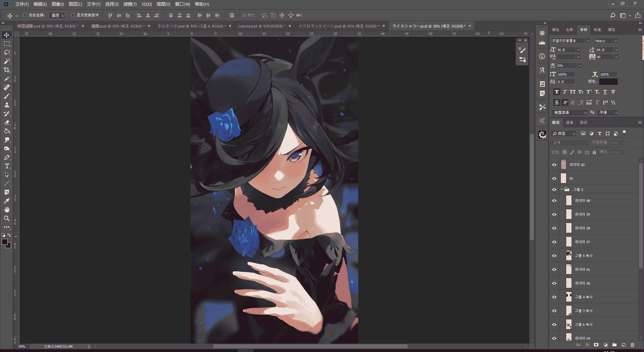This screenshot has width=644, height=352.
Task: Enable show transform controls checkbox
Action: click(72, 15)
